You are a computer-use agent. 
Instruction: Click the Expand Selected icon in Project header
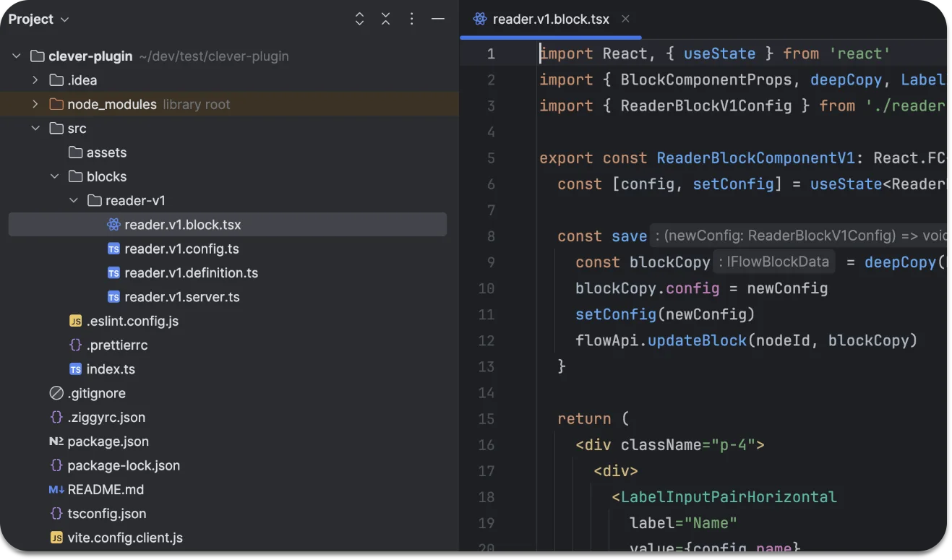click(360, 20)
